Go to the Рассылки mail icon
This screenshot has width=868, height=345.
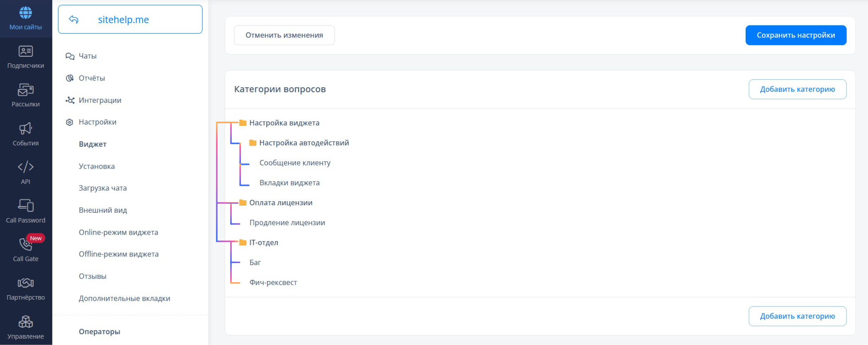click(x=26, y=90)
